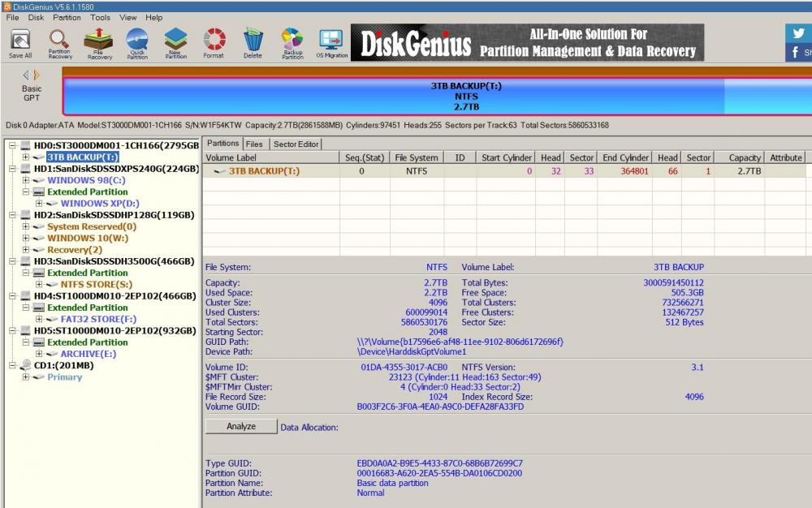812x508 pixels.
Task: Click the Total Bytes value 300591450112
Action: [x=673, y=282]
